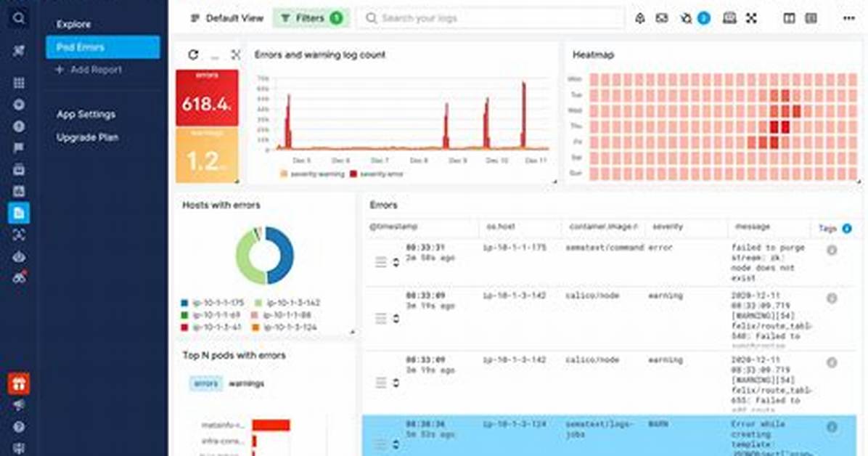Image resolution: width=868 pixels, height=456 pixels.
Task: Sort by the @timestamp column header
Action: [393, 227]
